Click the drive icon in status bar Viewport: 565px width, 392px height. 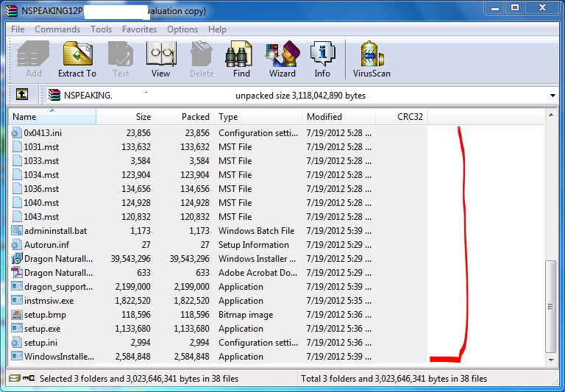click(15, 378)
